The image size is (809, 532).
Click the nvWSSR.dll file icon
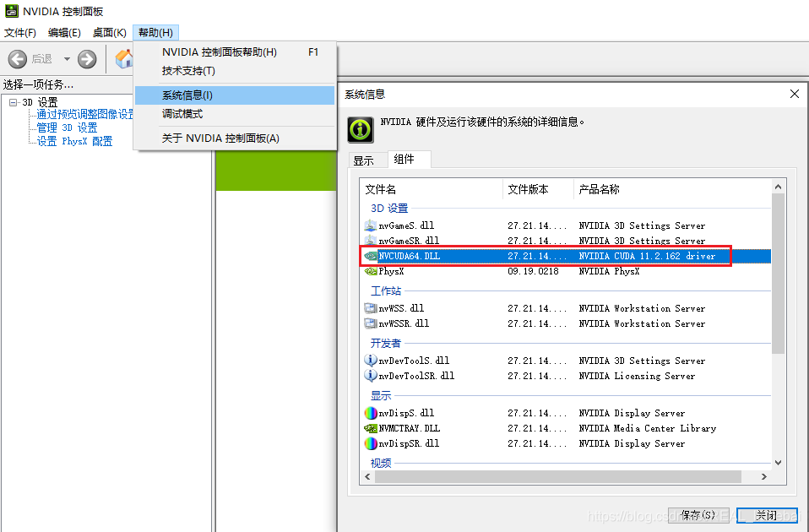coord(371,323)
